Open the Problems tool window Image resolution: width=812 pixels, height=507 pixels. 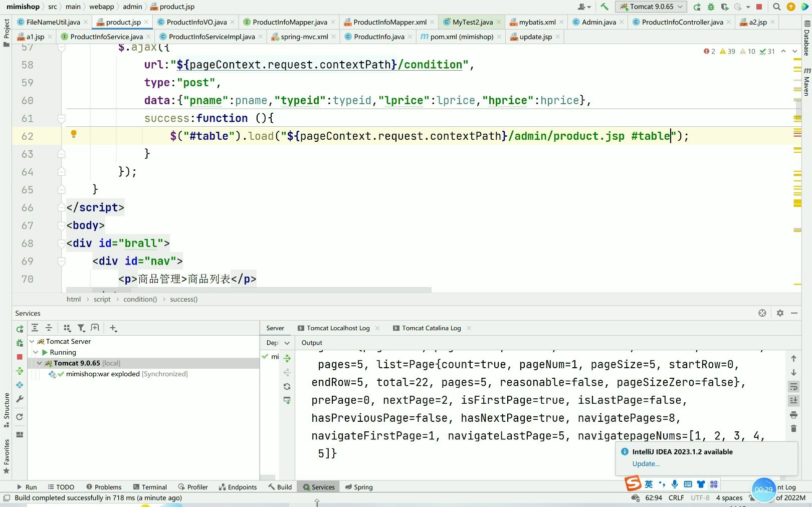tap(103, 487)
